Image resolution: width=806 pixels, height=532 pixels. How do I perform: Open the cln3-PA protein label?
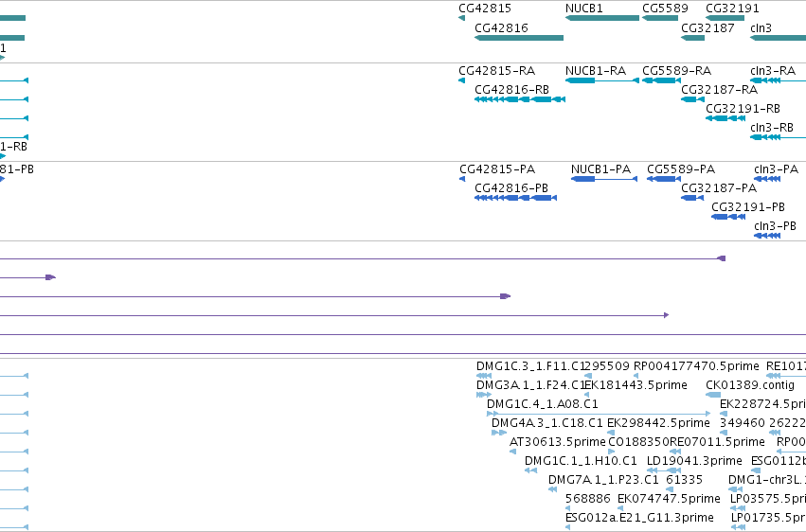click(776, 168)
